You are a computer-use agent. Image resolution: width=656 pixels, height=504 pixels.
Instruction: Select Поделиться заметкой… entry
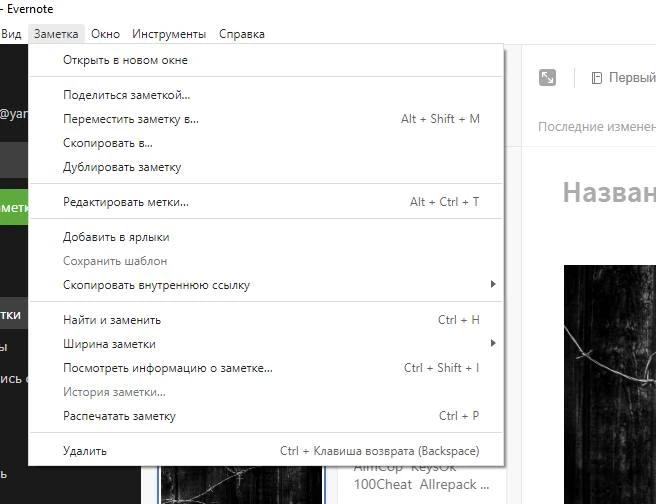pos(266,95)
